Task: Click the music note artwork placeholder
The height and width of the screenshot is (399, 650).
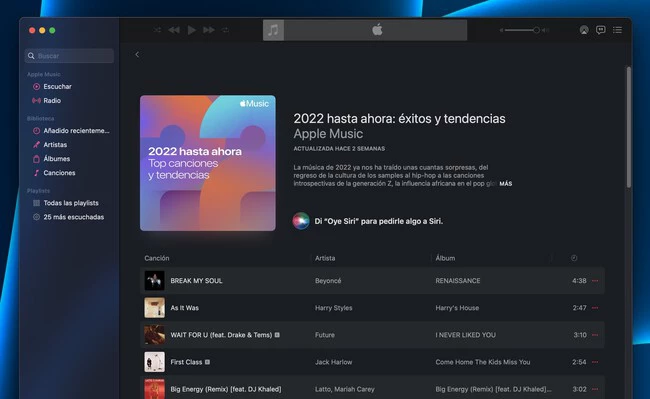Action: click(273, 30)
